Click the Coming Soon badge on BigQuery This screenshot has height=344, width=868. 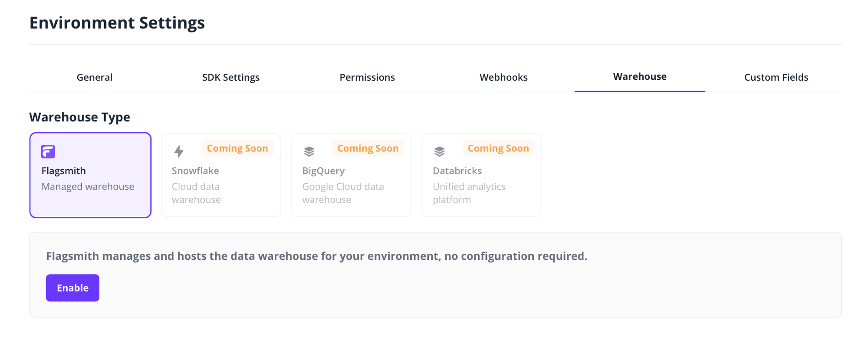click(x=368, y=148)
